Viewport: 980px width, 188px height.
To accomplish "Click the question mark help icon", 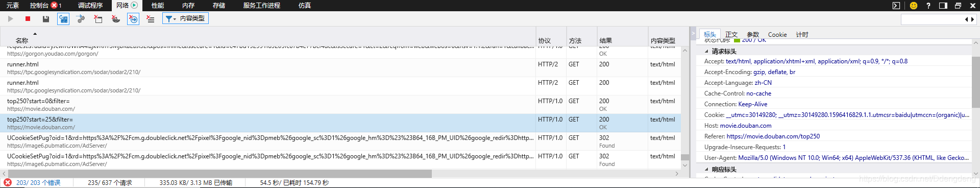I will 928,6.
